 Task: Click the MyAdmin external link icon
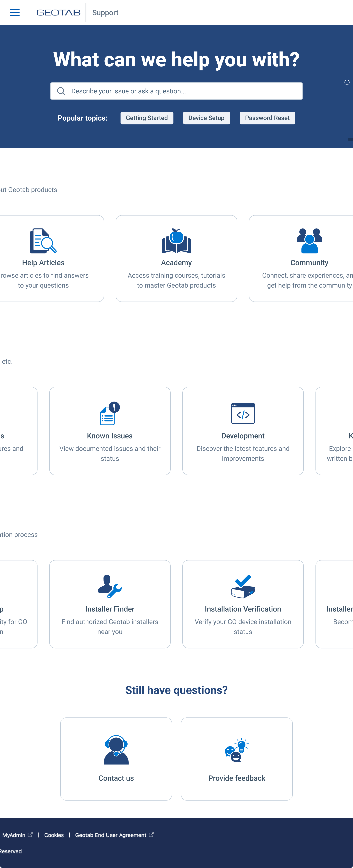click(30, 835)
